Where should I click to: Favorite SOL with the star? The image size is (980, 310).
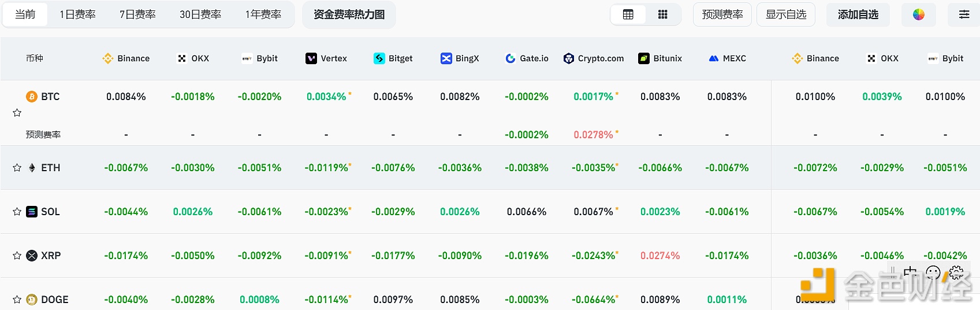[17, 212]
